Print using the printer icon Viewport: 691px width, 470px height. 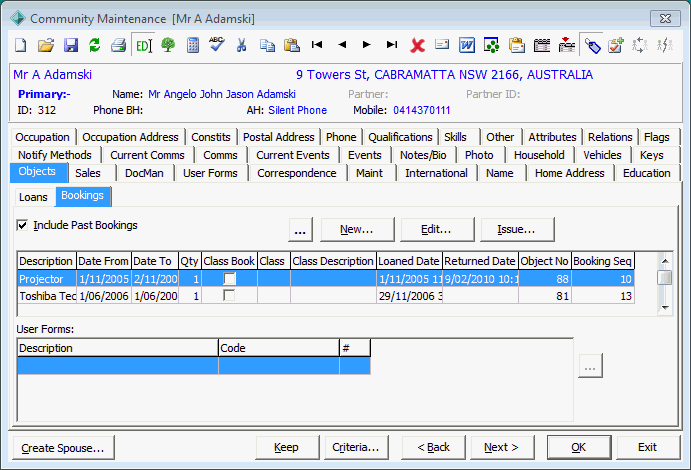click(x=119, y=45)
